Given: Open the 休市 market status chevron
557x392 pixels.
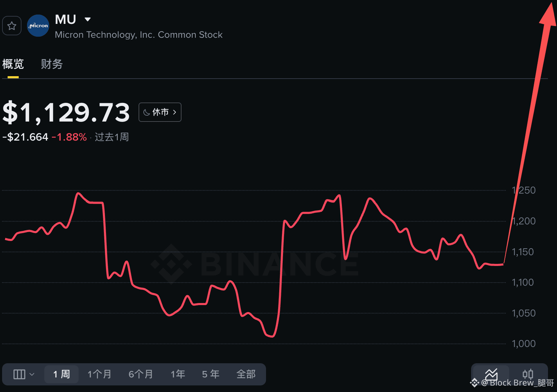Looking at the screenshot, I should click(175, 112).
